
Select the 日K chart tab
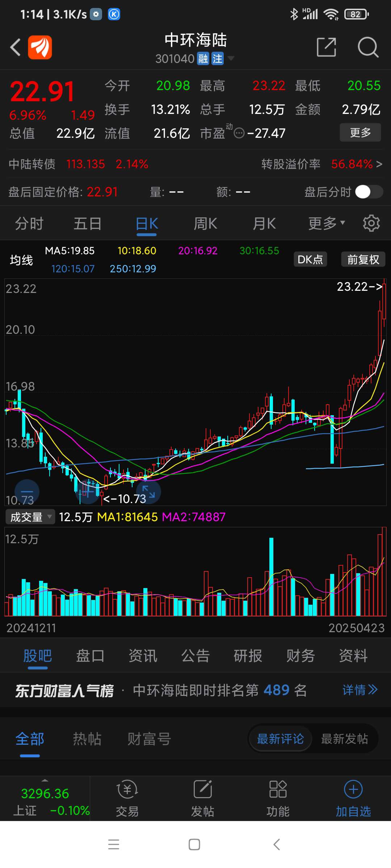[147, 224]
